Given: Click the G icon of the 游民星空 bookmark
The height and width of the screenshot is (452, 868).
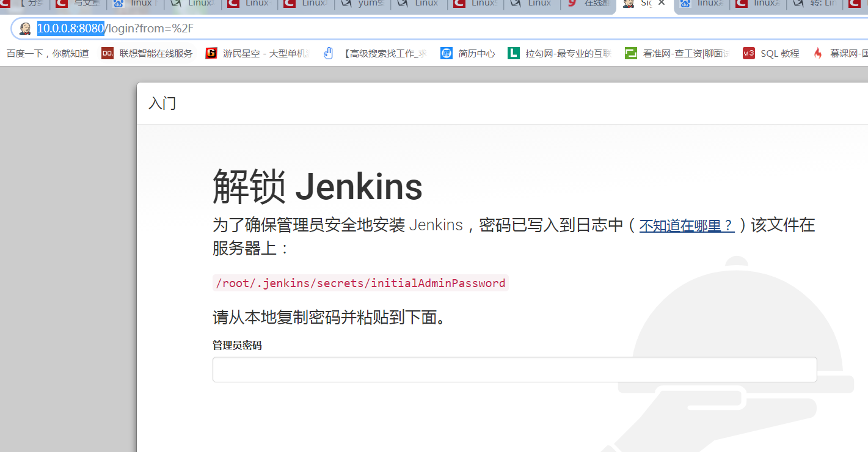Looking at the screenshot, I should [211, 53].
